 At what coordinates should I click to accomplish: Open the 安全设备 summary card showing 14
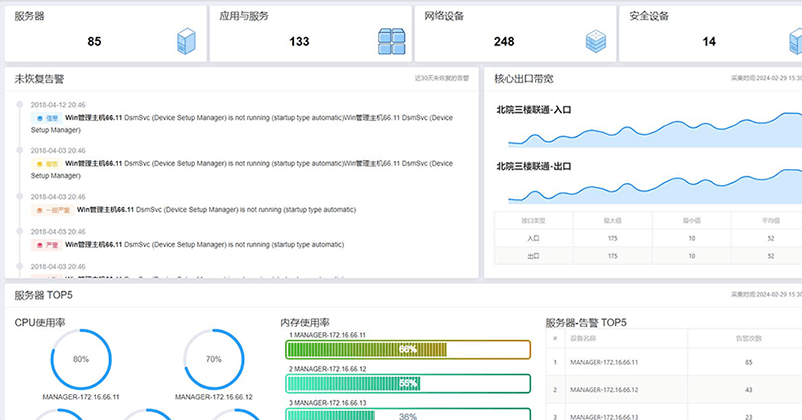708,33
